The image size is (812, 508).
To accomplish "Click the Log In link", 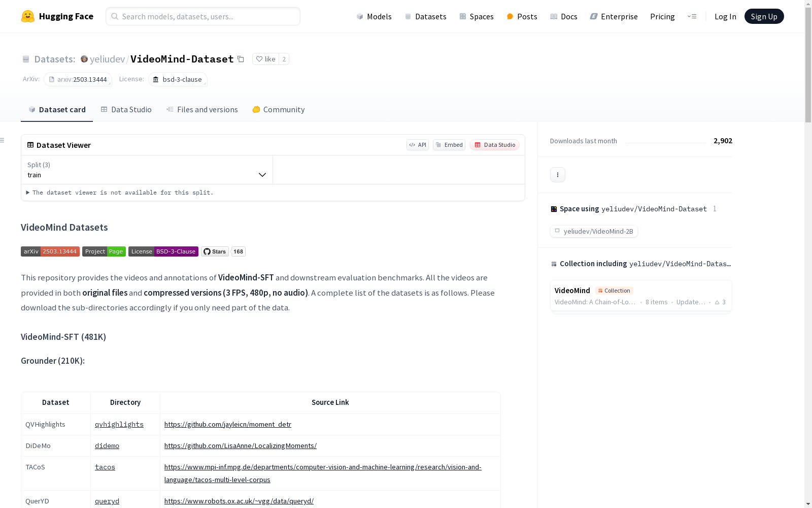I will (x=725, y=17).
